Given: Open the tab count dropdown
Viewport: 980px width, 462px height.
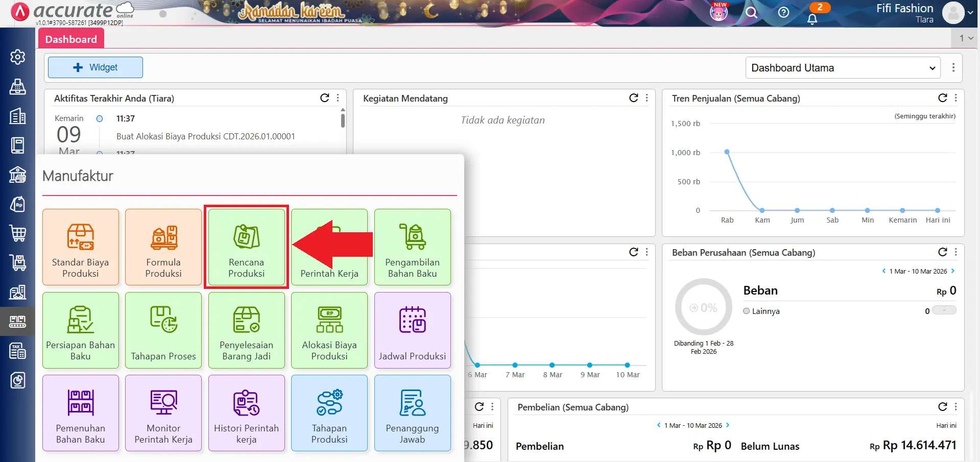Looking at the screenshot, I should tap(966, 38).
